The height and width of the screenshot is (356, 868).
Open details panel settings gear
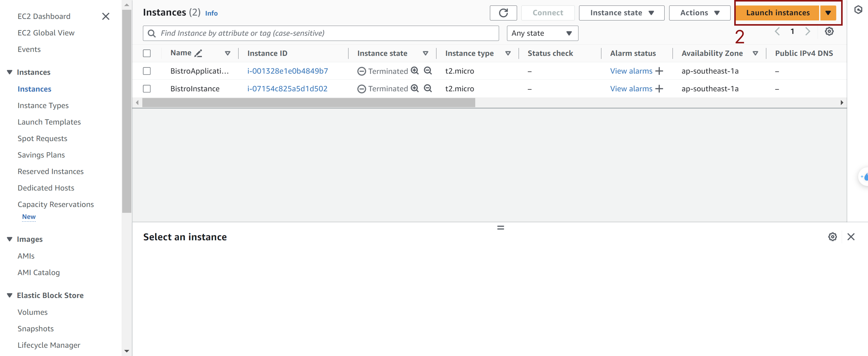point(832,237)
